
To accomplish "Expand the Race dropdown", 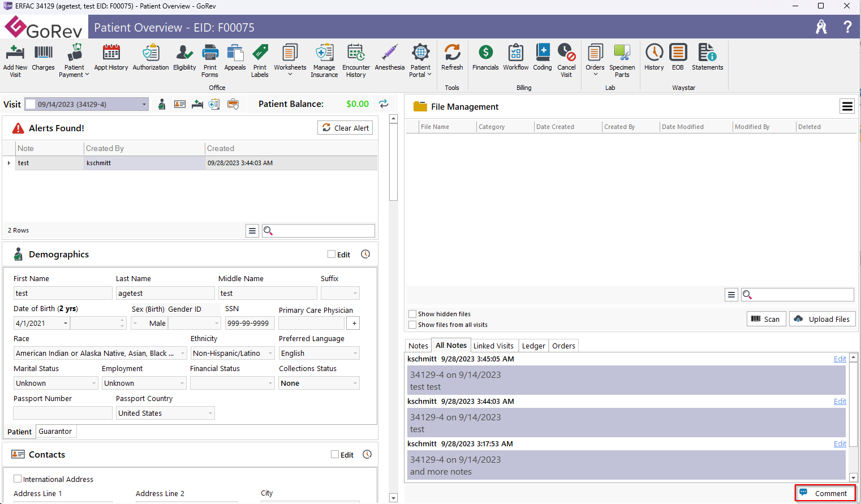I will coord(182,354).
